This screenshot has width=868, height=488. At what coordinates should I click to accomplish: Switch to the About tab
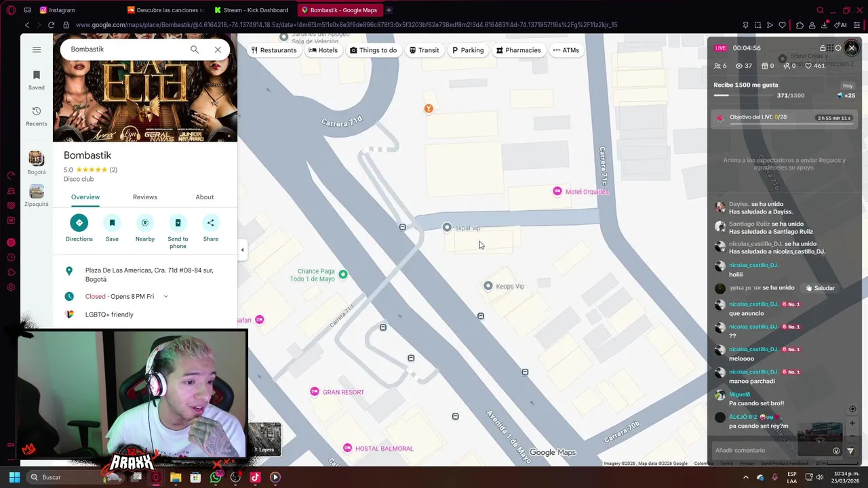pos(205,197)
